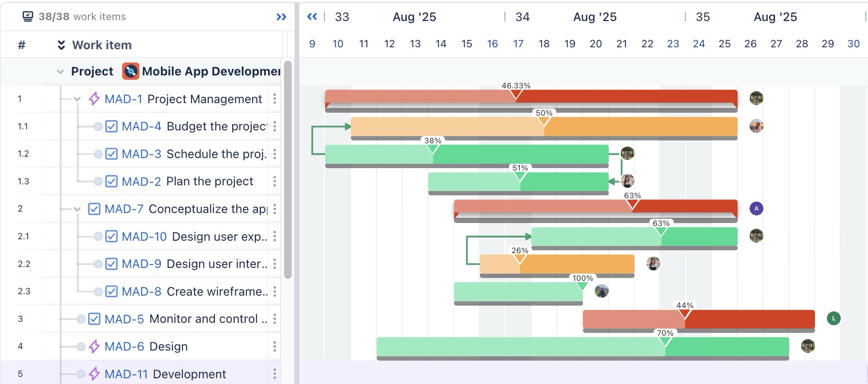Click assignee avatar 'L' on MAD-5 bar
The width and height of the screenshot is (868, 384).
pyautogui.click(x=834, y=319)
